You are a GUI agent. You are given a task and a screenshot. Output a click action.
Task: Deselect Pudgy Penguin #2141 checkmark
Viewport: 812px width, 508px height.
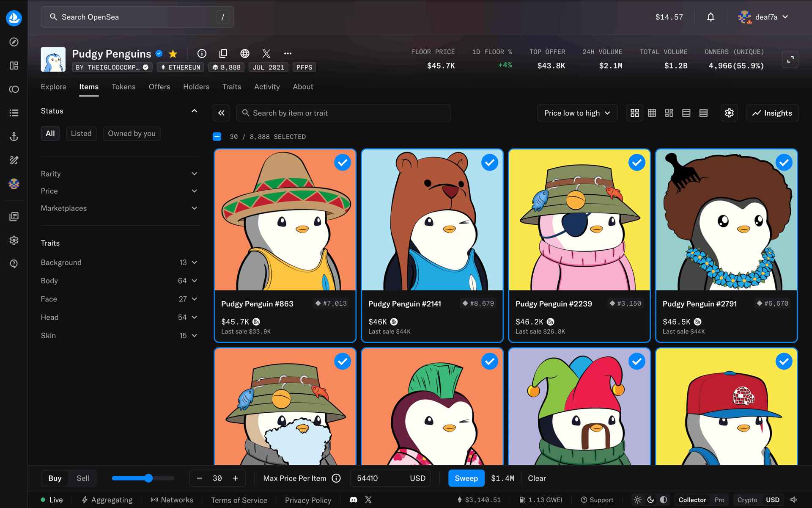pos(489,163)
